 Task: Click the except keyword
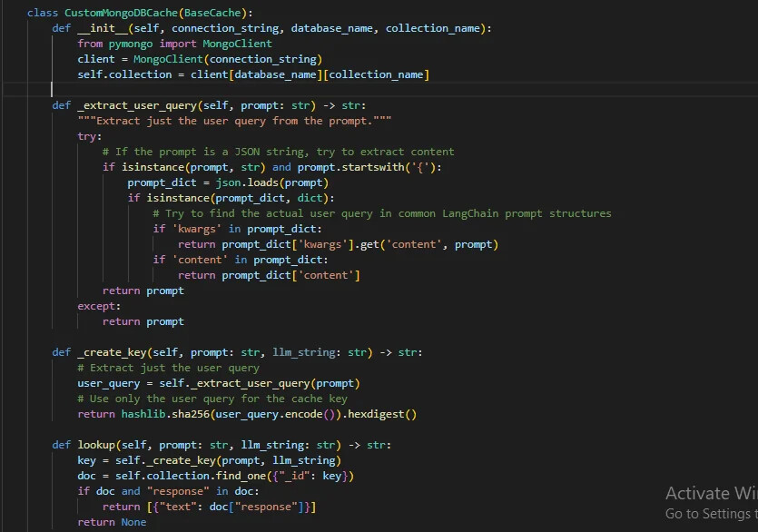click(97, 306)
